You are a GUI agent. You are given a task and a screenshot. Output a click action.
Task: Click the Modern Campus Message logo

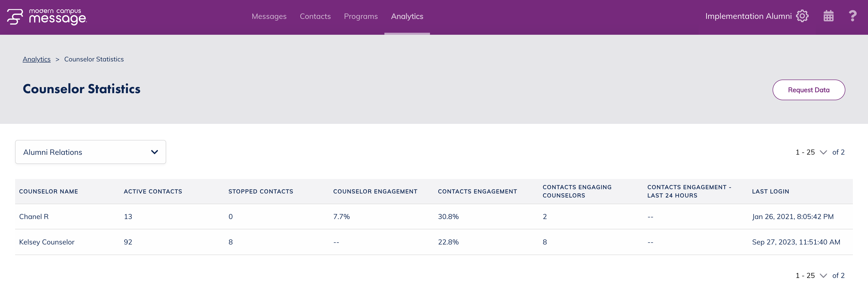click(x=47, y=17)
